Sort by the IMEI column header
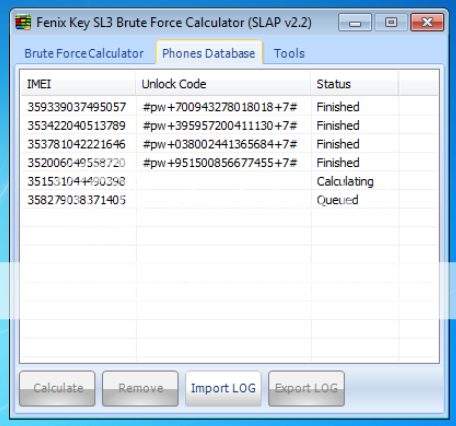 click(x=78, y=84)
